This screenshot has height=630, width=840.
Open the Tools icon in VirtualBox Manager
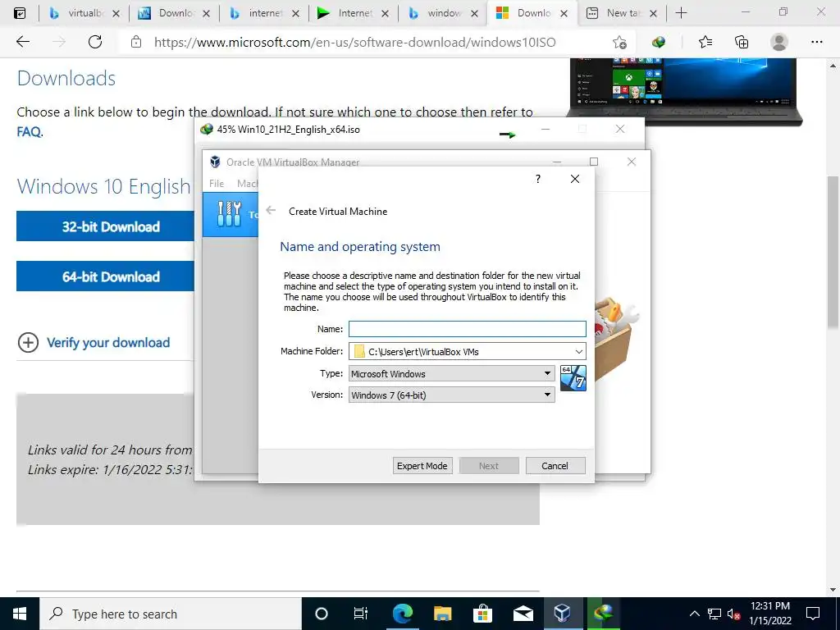(230, 214)
